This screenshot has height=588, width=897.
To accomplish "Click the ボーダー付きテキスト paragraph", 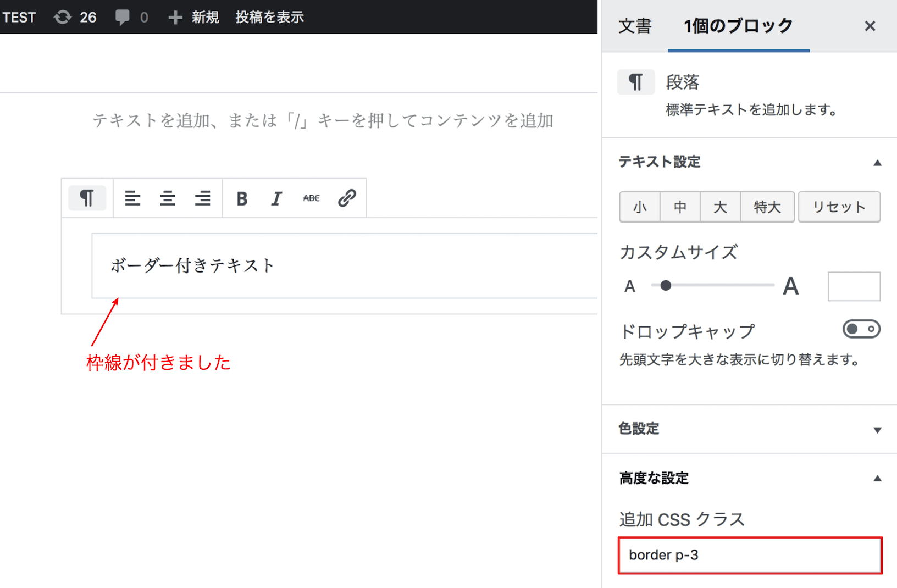I will click(192, 265).
